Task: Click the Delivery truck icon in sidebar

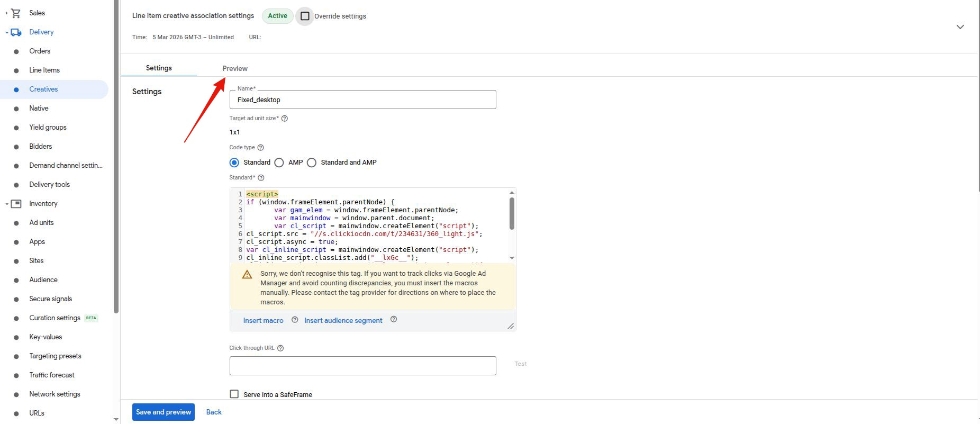Action: [x=16, y=32]
